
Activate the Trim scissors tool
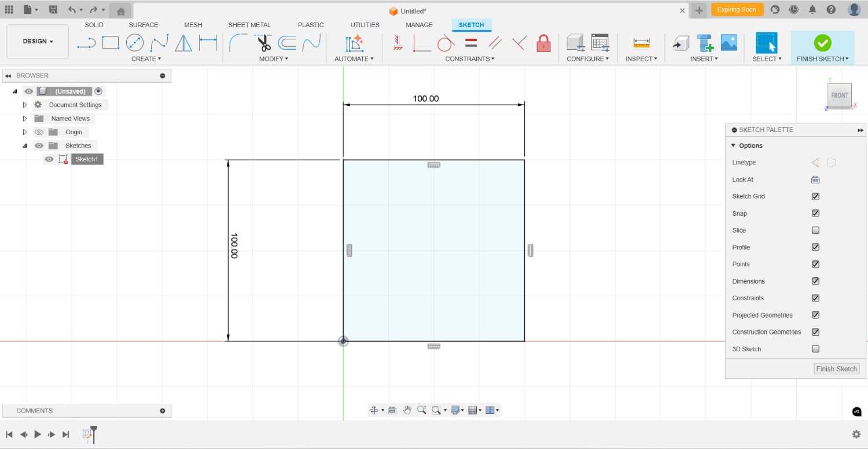point(264,43)
